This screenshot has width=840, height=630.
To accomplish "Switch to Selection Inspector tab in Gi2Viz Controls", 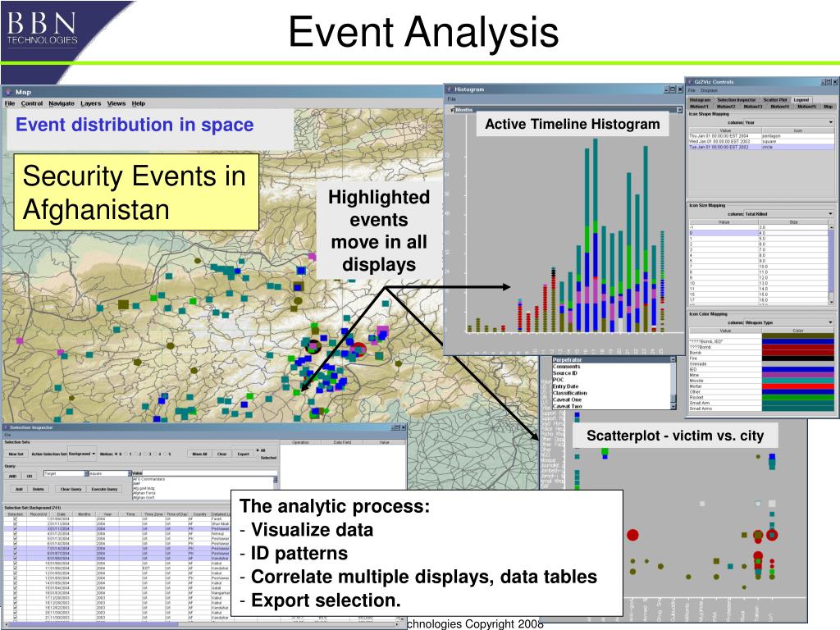I will coord(737,100).
